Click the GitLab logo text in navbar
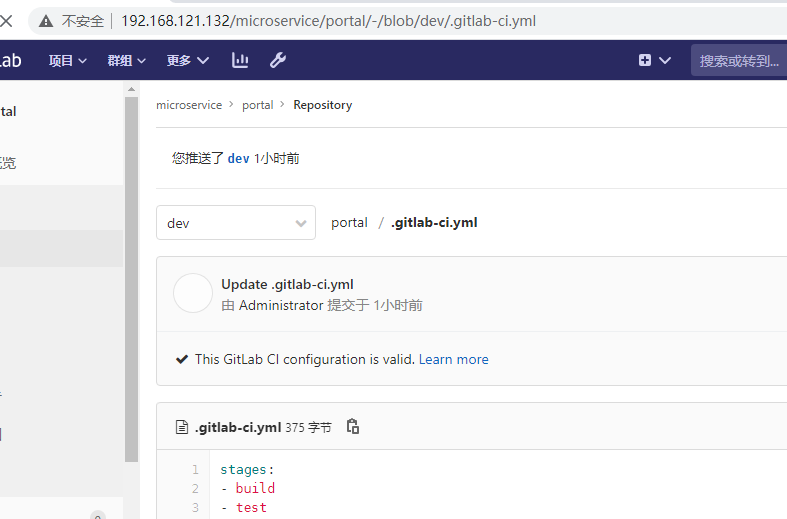The width and height of the screenshot is (787, 519). (x=11, y=60)
